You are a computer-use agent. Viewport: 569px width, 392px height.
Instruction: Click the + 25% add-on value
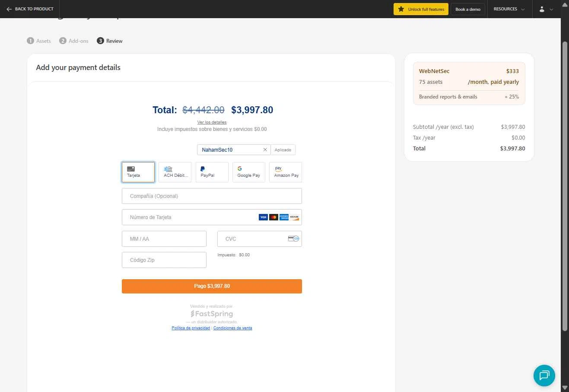(512, 97)
